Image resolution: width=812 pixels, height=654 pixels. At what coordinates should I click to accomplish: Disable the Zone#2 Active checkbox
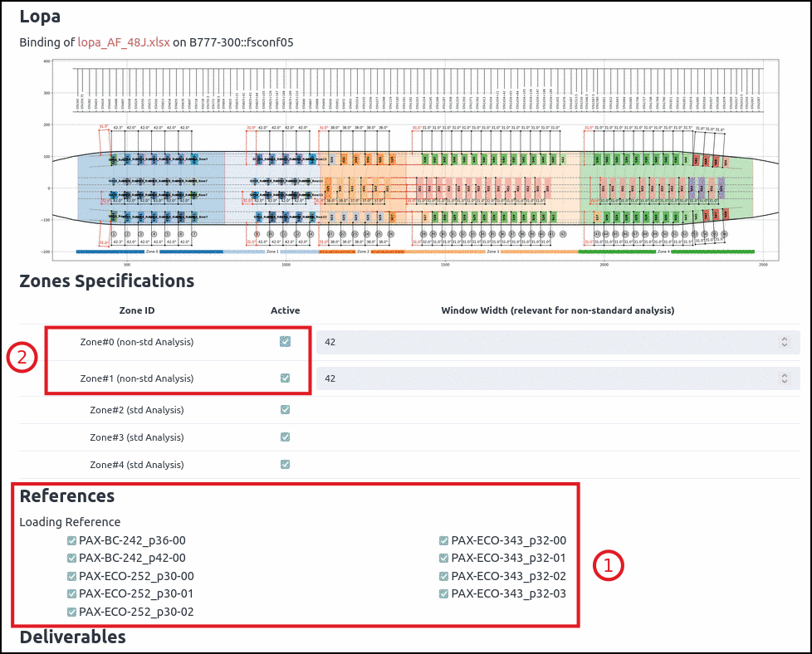coord(286,409)
